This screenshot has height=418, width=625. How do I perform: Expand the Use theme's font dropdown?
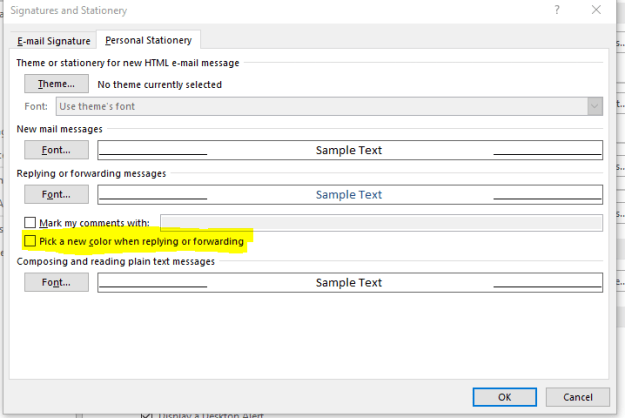pos(329,106)
